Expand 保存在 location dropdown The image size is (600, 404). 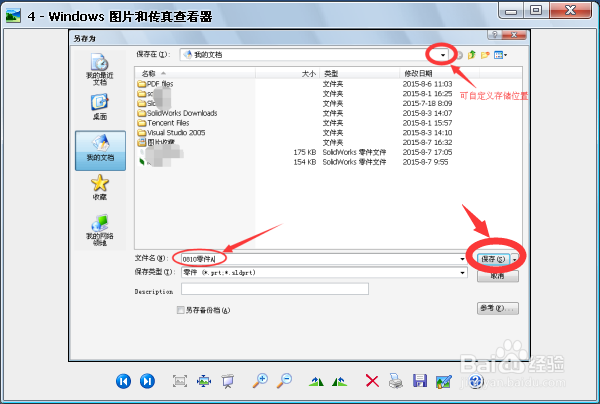443,55
